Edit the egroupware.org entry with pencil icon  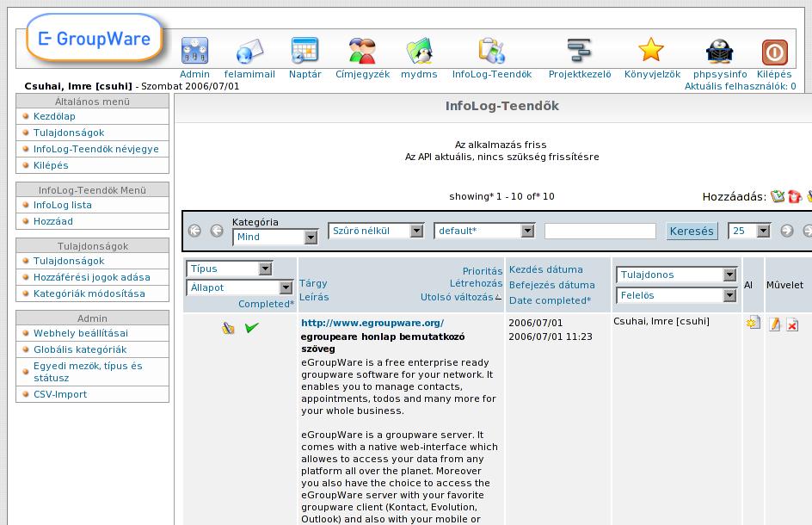775,324
